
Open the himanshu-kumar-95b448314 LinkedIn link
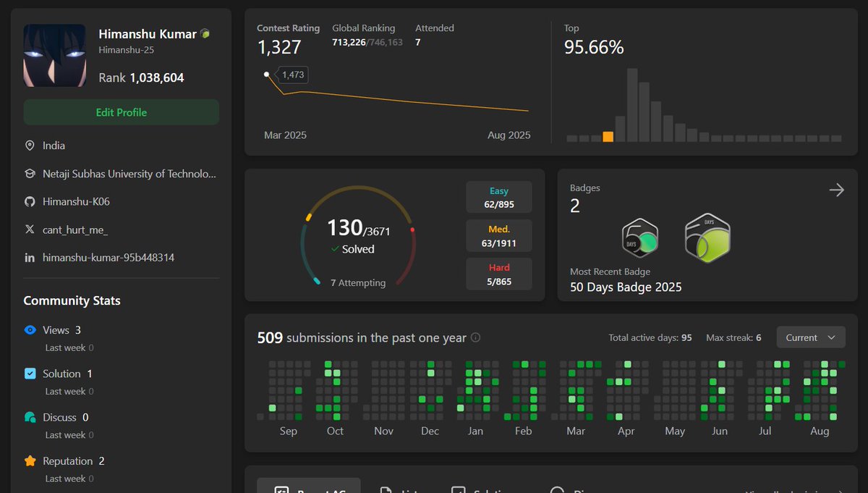[x=109, y=258]
